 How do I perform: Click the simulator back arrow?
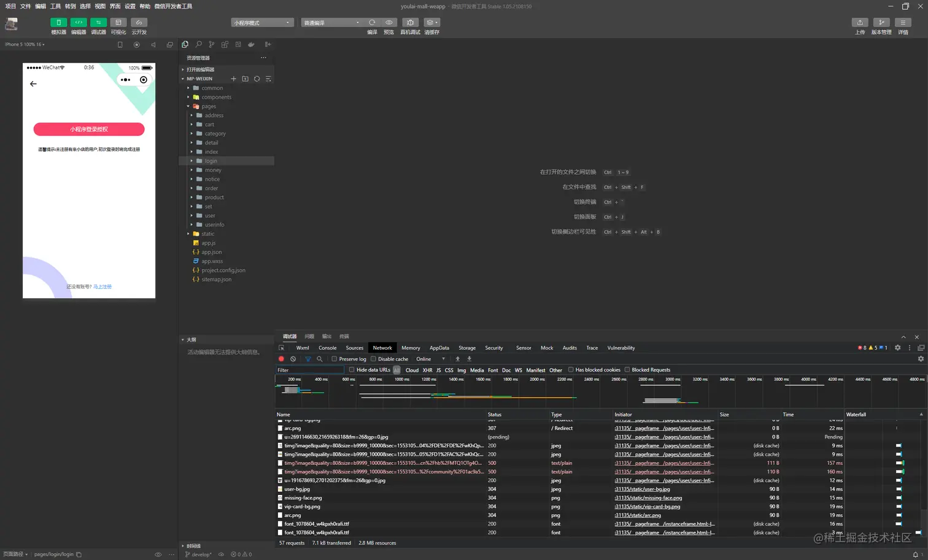(33, 84)
